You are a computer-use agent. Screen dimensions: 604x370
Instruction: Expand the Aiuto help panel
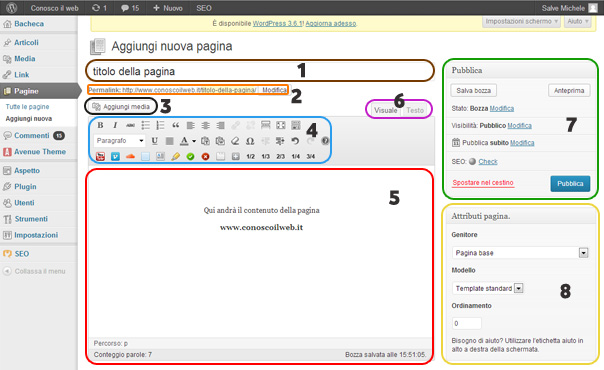[x=577, y=22]
